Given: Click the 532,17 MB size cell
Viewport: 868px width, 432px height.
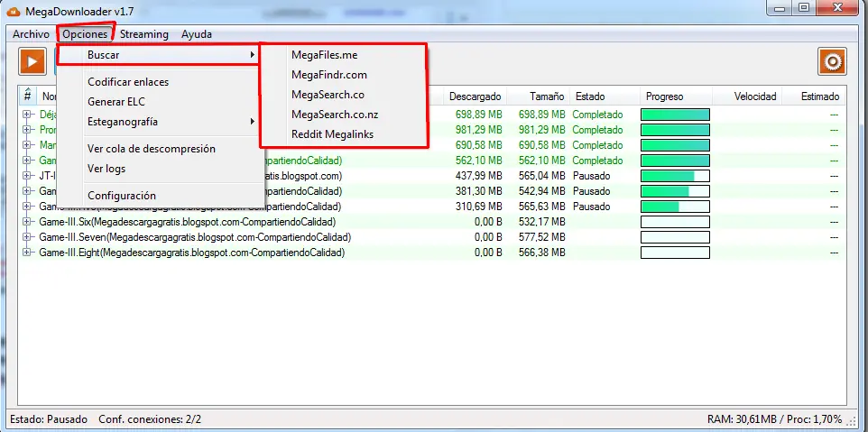Looking at the screenshot, I should 542,222.
